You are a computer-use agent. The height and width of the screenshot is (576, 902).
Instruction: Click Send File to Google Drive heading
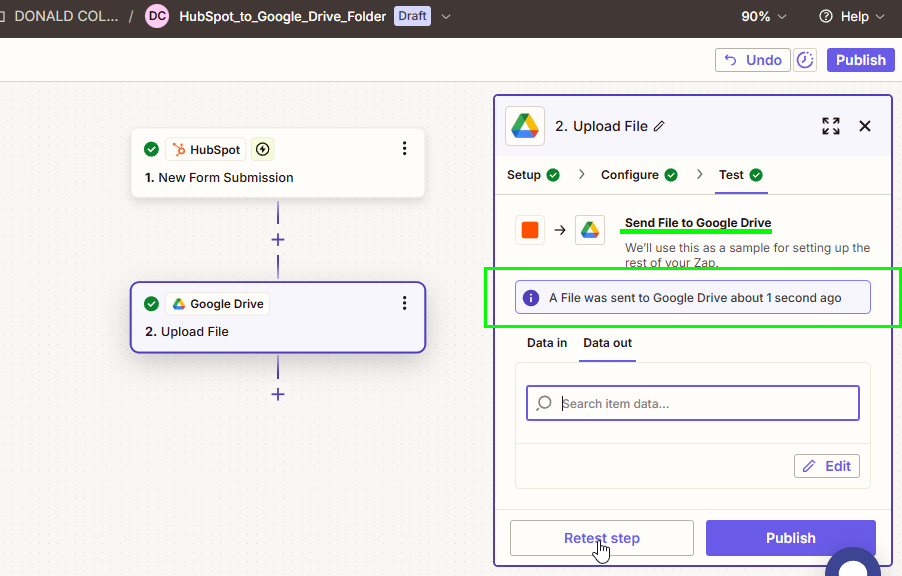(698, 223)
